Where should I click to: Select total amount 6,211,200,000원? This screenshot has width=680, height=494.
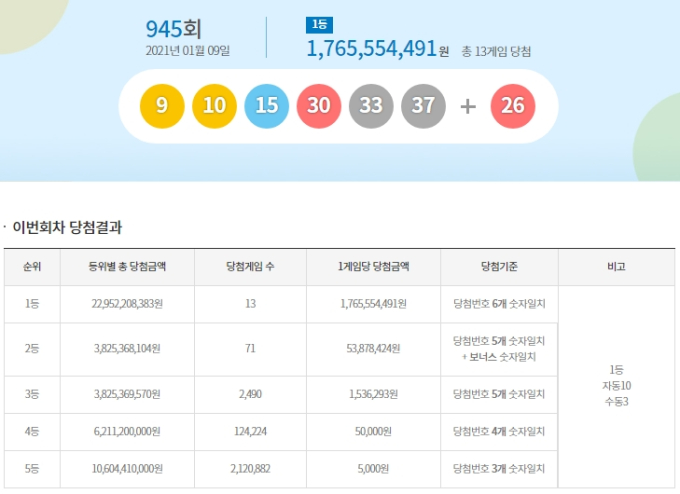[127, 432]
